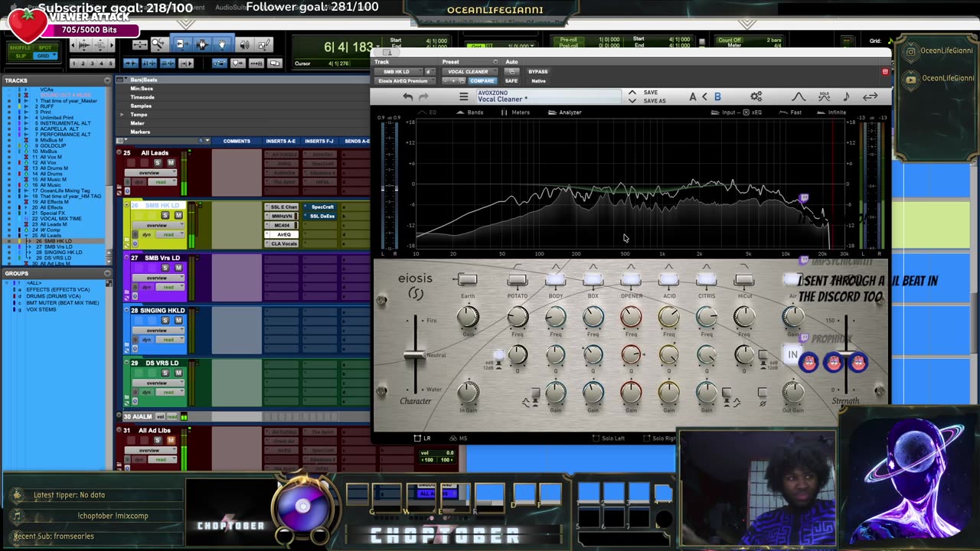Select the Zoomer magnifier tool
The height and width of the screenshot is (551, 980).
[158, 44]
